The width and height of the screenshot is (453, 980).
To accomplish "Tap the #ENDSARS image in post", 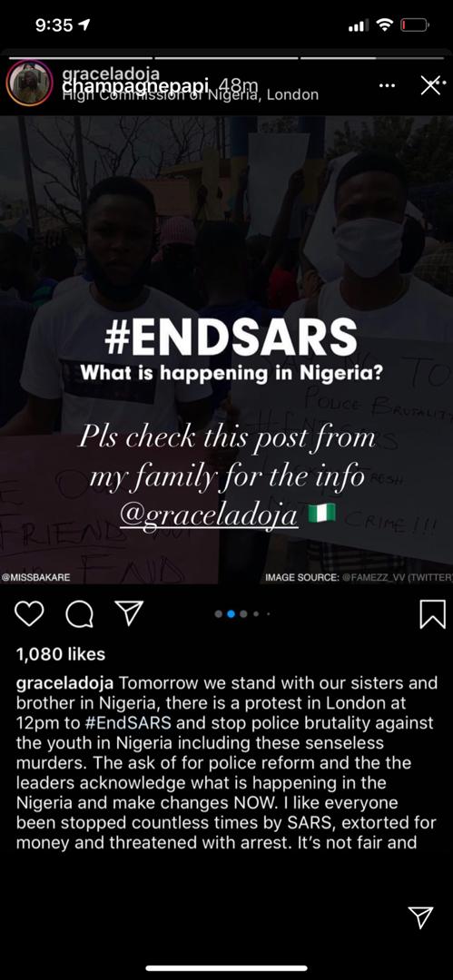I will click(227, 350).
